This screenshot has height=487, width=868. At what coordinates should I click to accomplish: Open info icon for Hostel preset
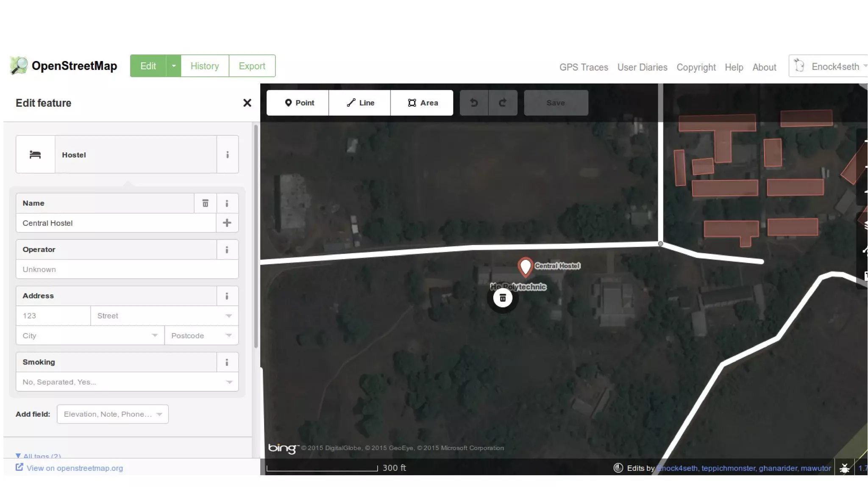tap(228, 155)
